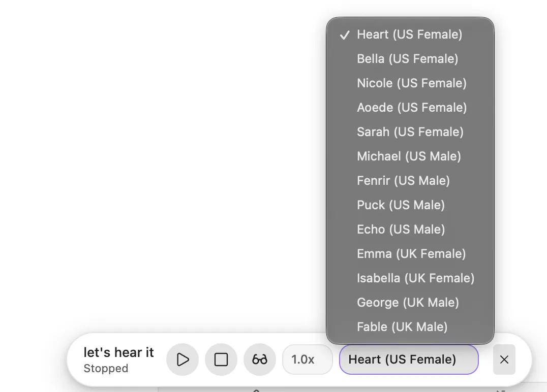Select the checked Heart (US Female) voice
This screenshot has height=392, width=547.
[x=410, y=35]
